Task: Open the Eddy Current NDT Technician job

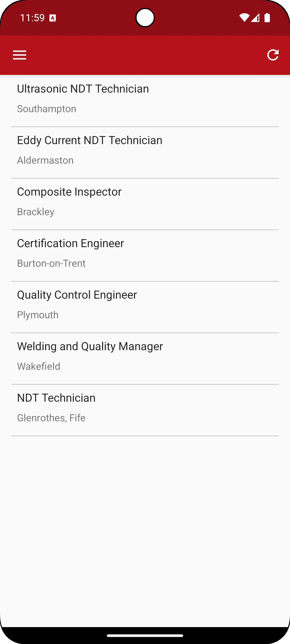Action: (x=145, y=153)
